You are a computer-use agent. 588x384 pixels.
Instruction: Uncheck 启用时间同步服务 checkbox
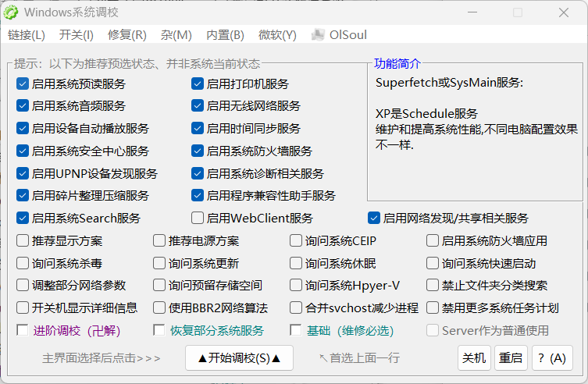tap(198, 128)
